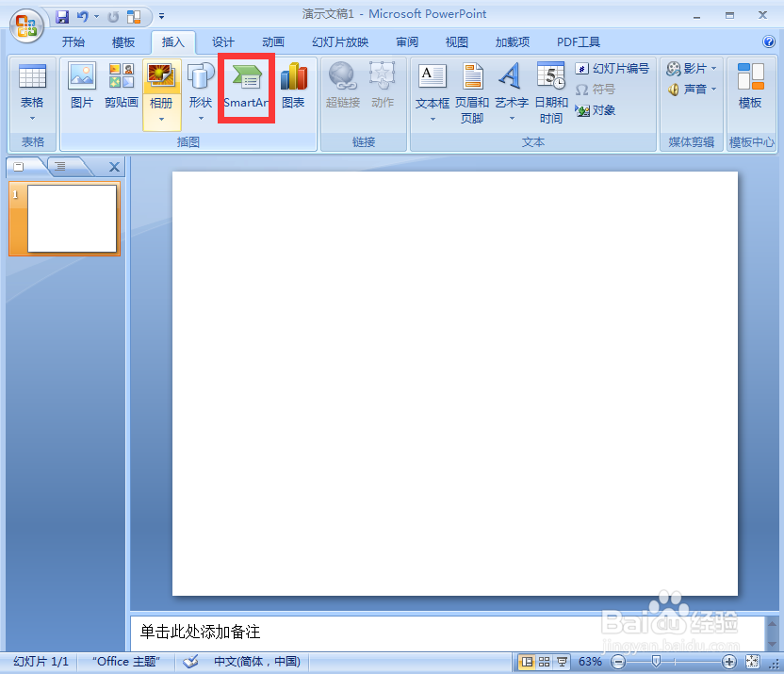
Task: Click the notes area to add notes
Action: (x=447, y=633)
